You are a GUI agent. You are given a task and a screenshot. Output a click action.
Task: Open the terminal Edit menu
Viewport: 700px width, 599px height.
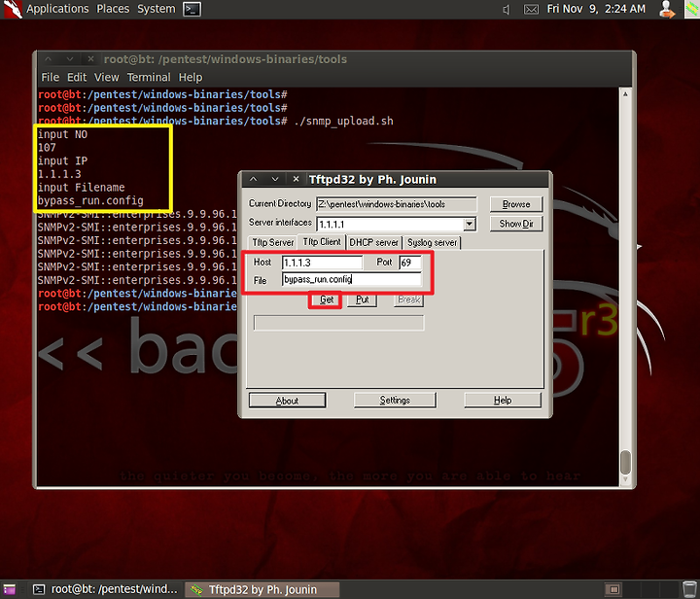point(77,77)
